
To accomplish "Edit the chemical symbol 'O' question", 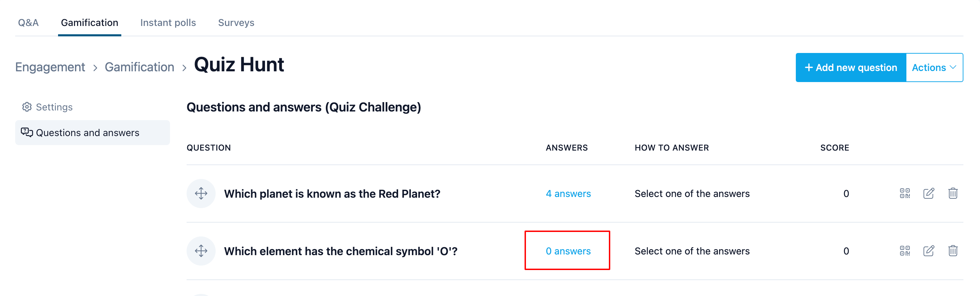I will 929,251.
